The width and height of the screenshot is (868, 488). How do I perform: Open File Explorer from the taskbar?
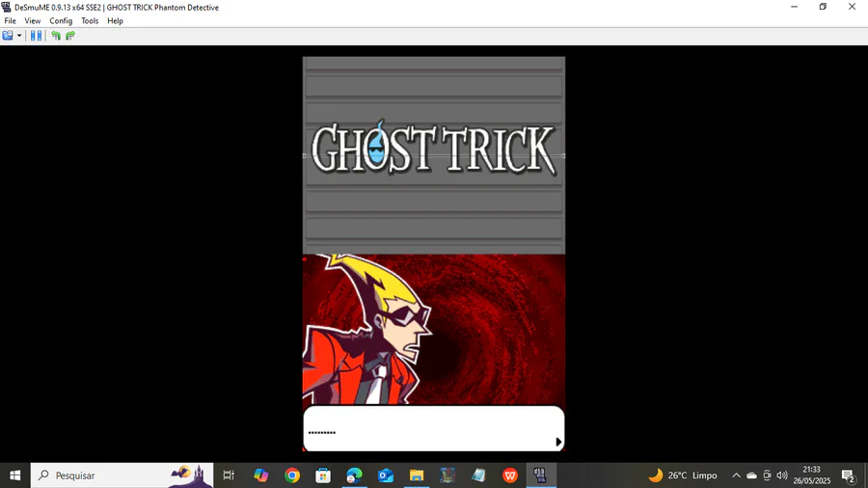point(417,475)
